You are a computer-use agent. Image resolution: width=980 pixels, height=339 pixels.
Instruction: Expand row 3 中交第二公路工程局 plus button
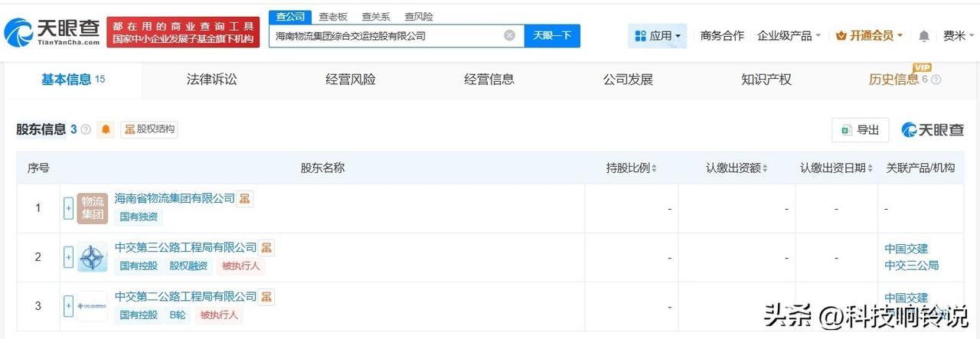coord(68,306)
